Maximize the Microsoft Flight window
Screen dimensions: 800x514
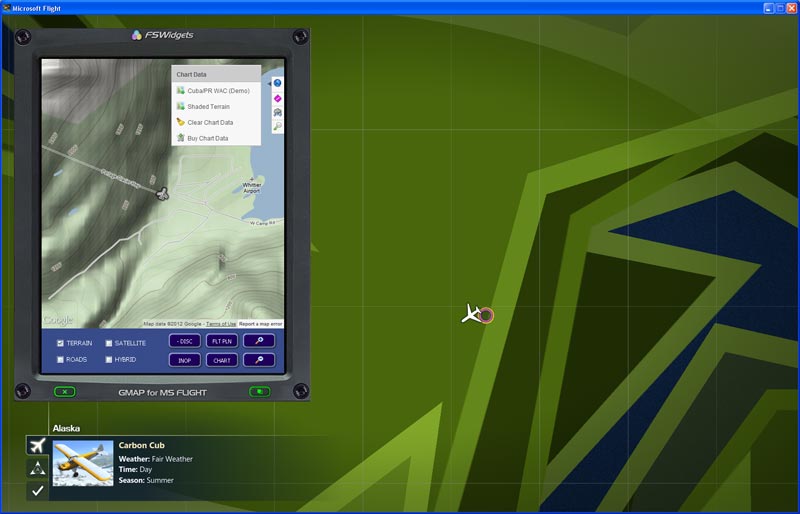[780, 8]
